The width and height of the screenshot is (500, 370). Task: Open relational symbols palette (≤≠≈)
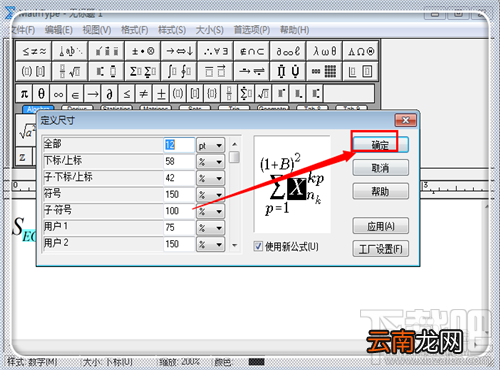(x=34, y=51)
